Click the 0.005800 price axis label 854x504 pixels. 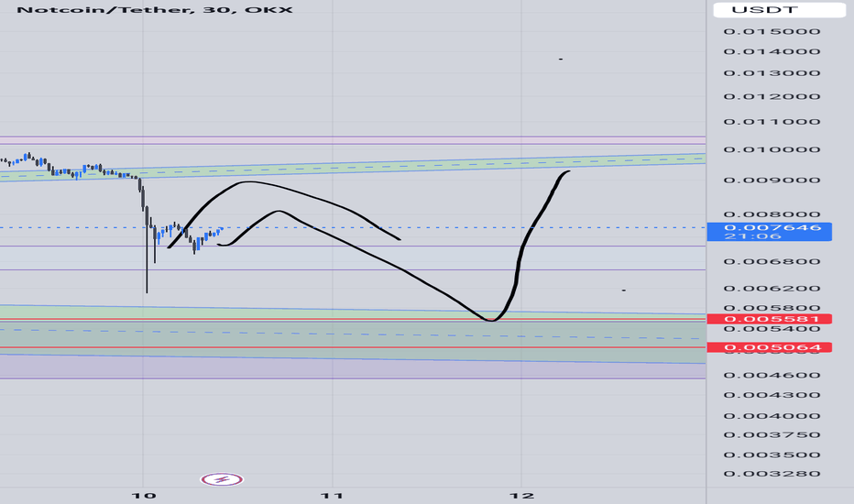point(772,309)
